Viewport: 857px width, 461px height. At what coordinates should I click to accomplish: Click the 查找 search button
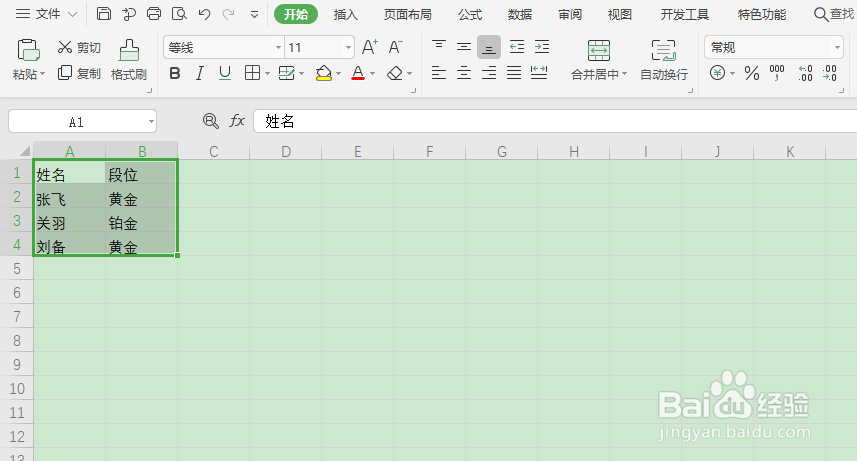point(834,14)
